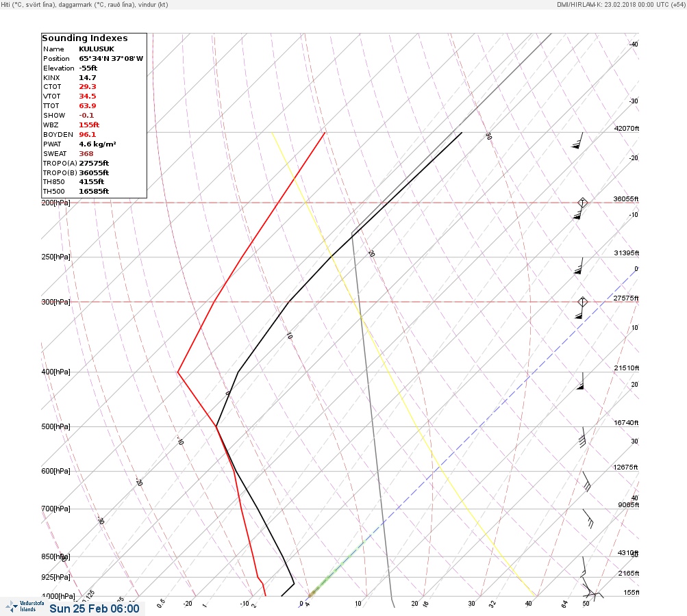Click the Vedurstofa Islands logo

coord(25,606)
